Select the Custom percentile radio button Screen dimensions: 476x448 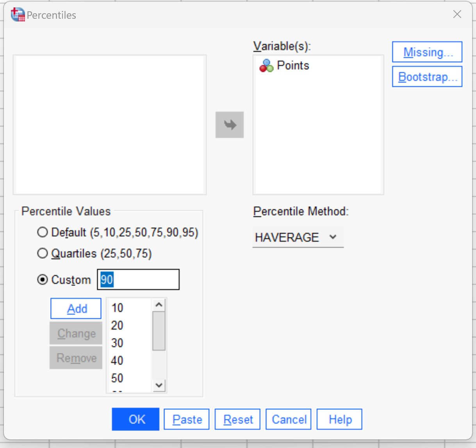pos(42,280)
